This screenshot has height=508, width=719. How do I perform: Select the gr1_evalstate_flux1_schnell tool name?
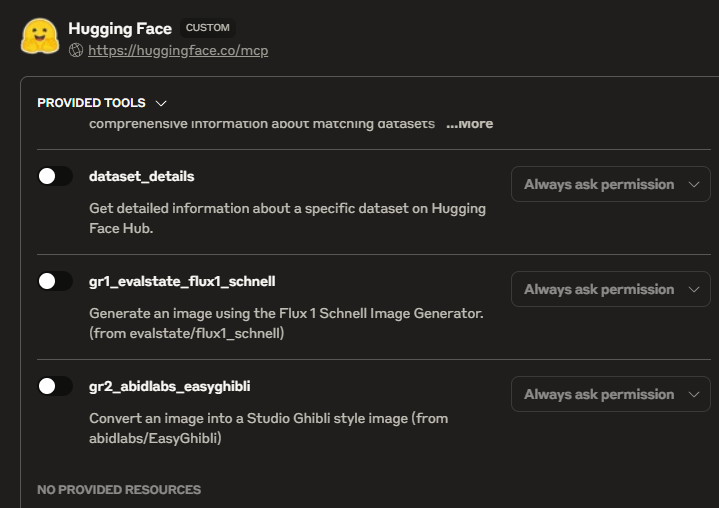(x=182, y=281)
